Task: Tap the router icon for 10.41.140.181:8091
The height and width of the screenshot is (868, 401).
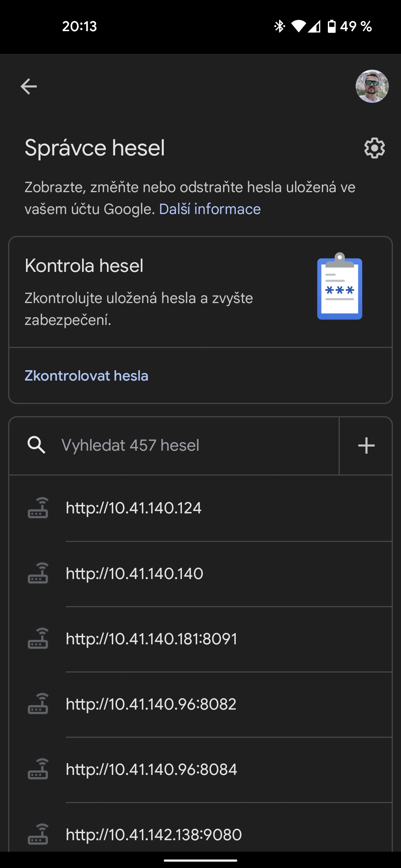Action: coord(38,639)
